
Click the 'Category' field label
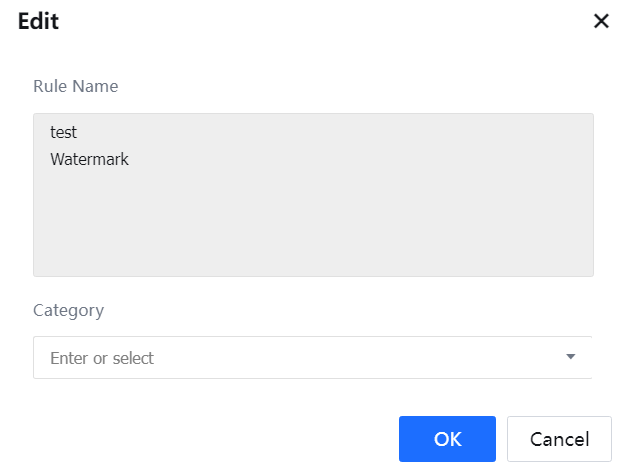(68, 310)
